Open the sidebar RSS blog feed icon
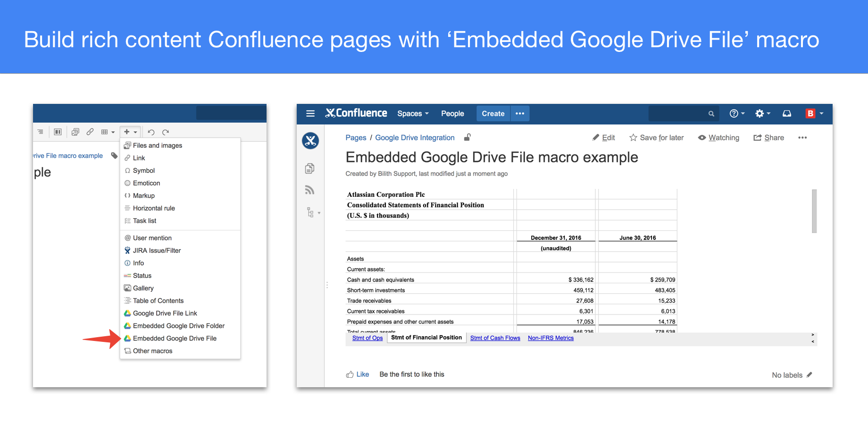The width and height of the screenshot is (868, 425). (x=309, y=190)
